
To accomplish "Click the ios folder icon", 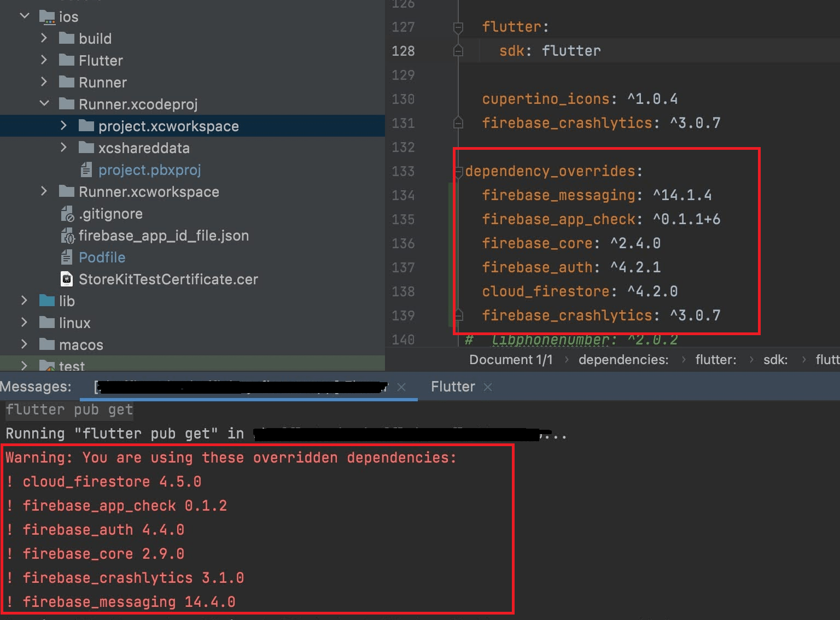I will [48, 17].
